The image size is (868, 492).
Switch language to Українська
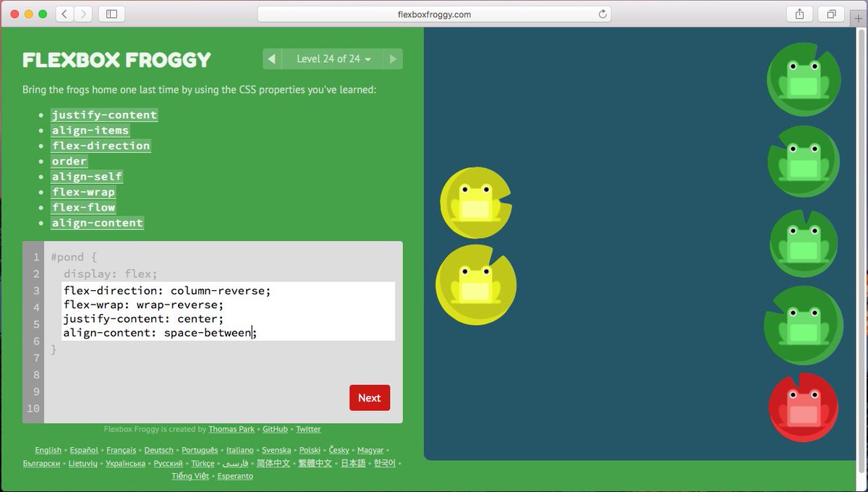126,463
